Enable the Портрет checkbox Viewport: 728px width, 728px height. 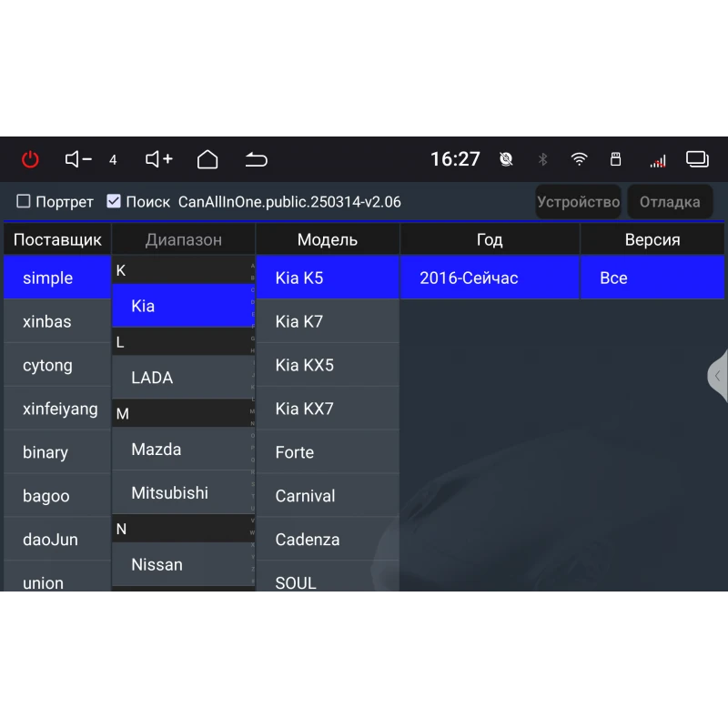24,201
